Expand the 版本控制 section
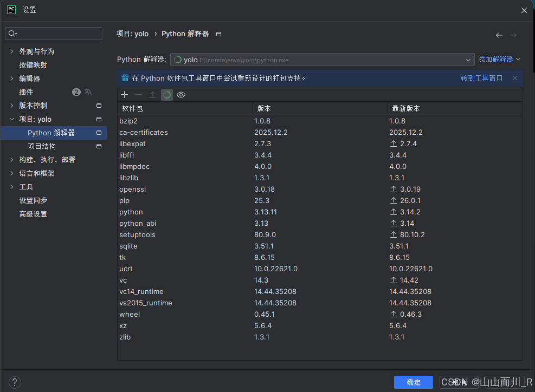 click(11, 106)
